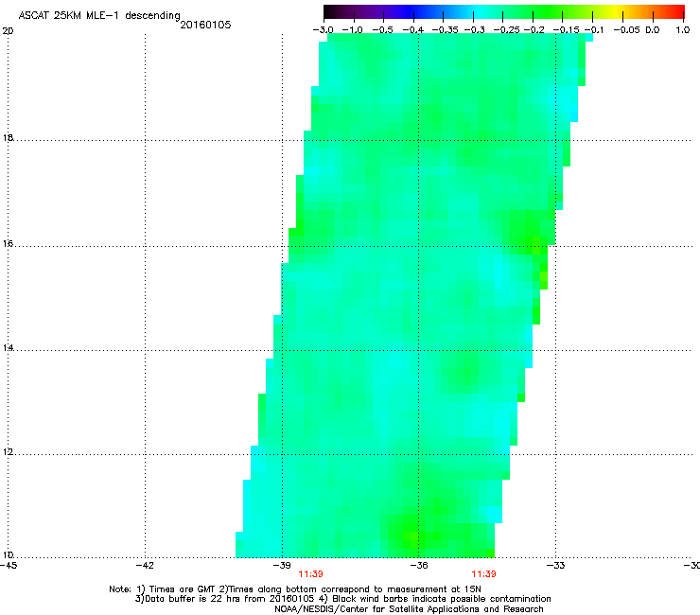
Task: Click the longitude axis label "-36"
Action: click(419, 566)
